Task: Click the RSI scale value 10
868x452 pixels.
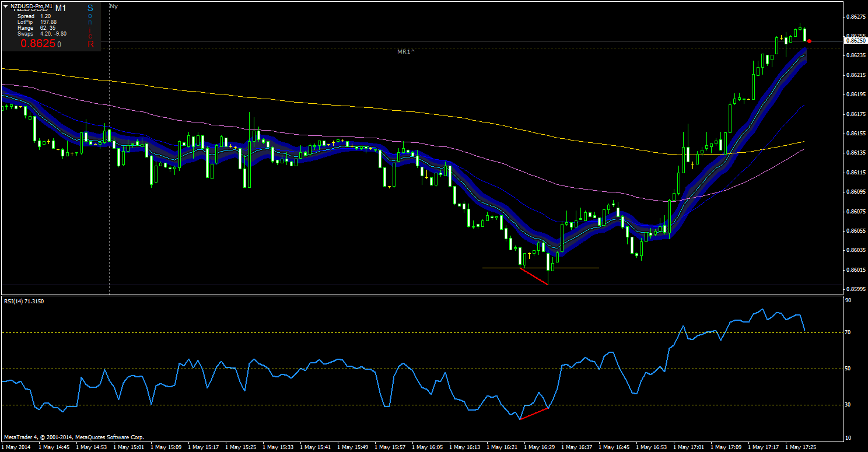Action: pos(849,437)
